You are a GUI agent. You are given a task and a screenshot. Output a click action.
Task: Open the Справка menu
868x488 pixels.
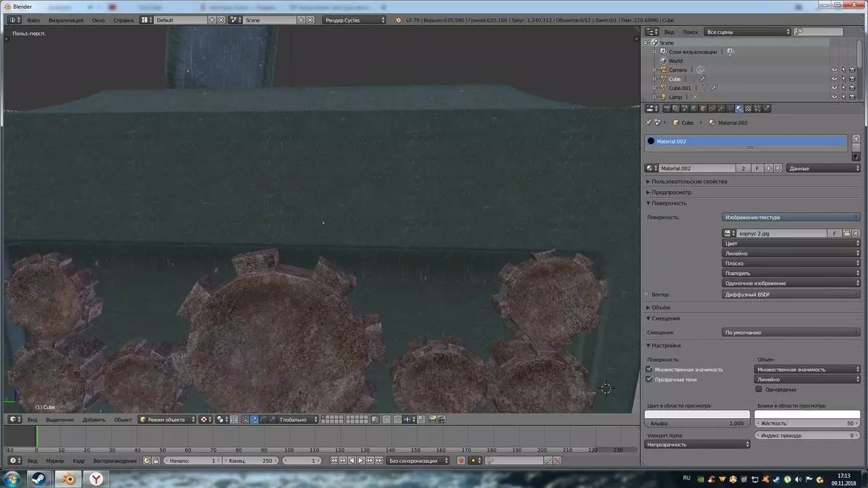point(123,20)
